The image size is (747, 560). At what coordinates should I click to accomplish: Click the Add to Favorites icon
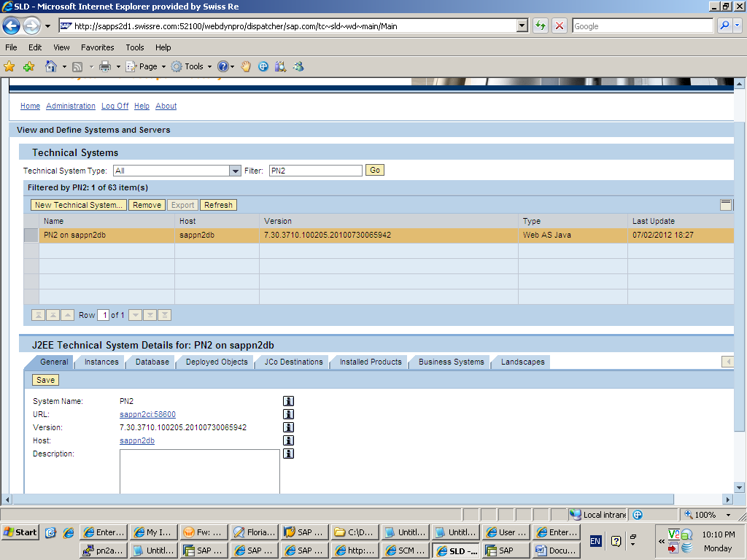[x=28, y=66]
